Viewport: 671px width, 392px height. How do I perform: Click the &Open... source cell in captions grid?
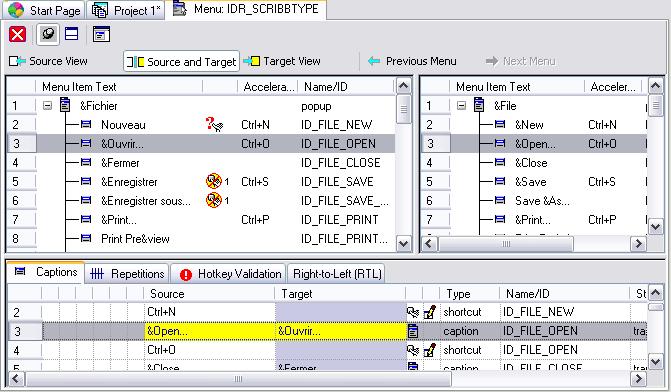coord(210,331)
